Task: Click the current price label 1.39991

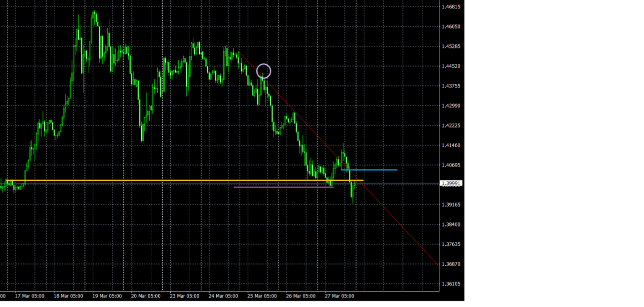Action: (451, 183)
